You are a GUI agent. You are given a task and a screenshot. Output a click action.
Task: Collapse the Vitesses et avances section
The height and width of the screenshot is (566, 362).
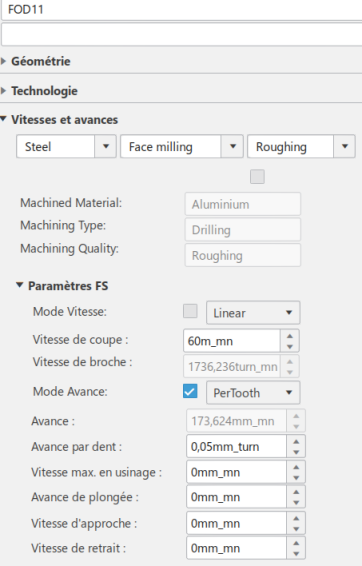pos(4,118)
